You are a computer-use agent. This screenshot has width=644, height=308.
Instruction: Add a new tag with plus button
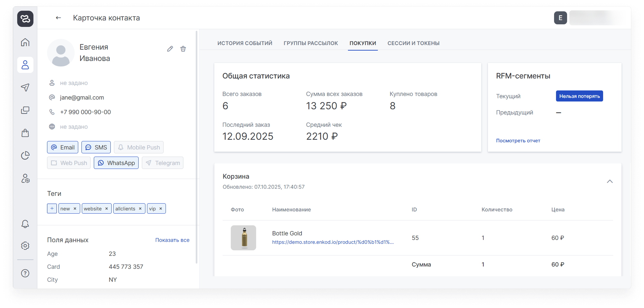click(x=52, y=208)
